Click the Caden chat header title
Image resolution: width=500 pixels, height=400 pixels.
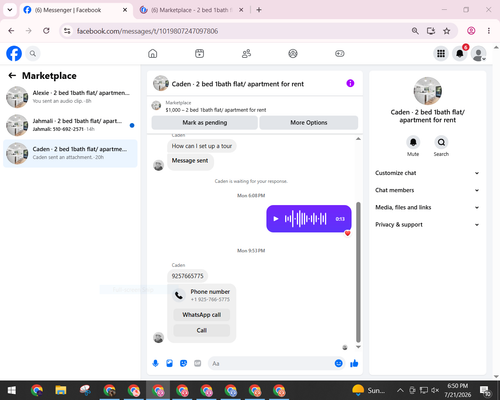coord(238,84)
